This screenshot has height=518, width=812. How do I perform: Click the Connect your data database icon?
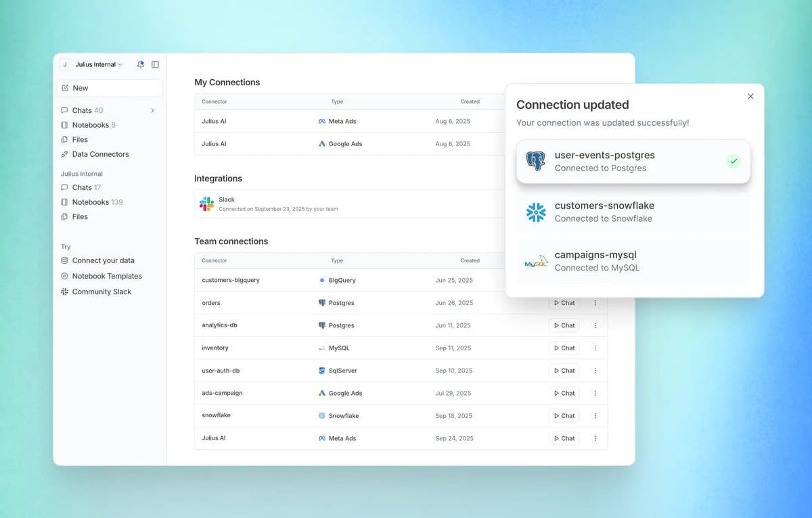coord(64,260)
